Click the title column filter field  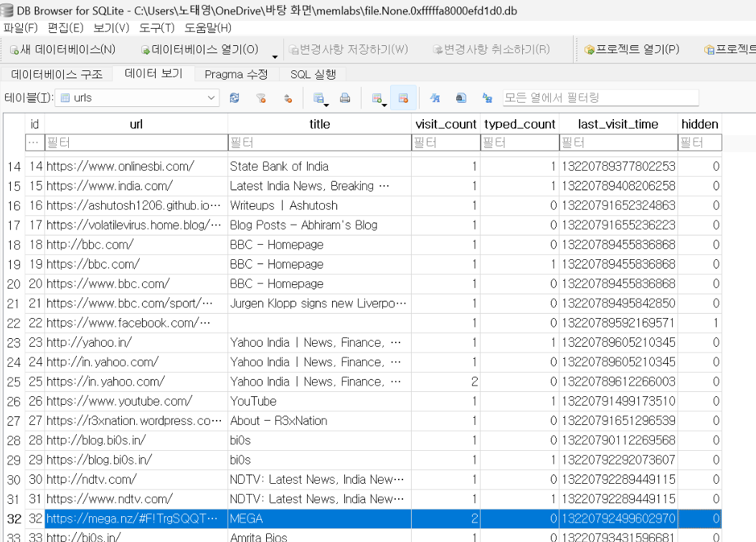pos(320,142)
